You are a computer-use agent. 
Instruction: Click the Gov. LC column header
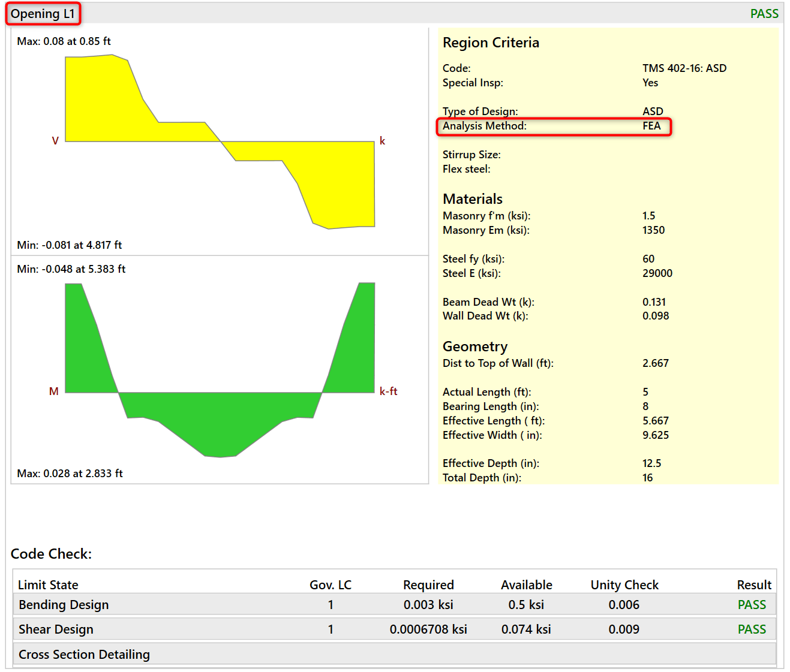[330, 585]
